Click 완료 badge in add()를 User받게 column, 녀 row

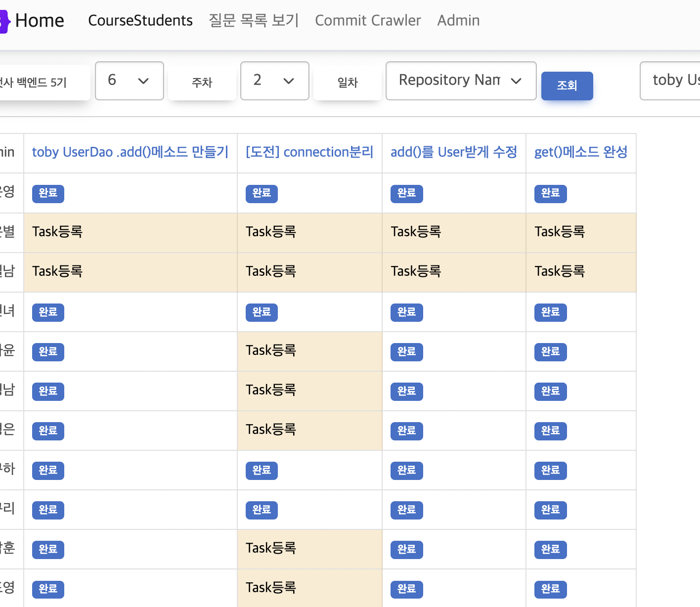[x=406, y=312]
